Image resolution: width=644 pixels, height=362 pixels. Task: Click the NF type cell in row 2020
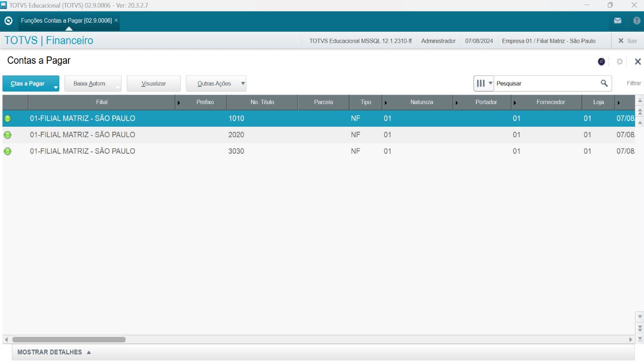[x=366, y=135]
